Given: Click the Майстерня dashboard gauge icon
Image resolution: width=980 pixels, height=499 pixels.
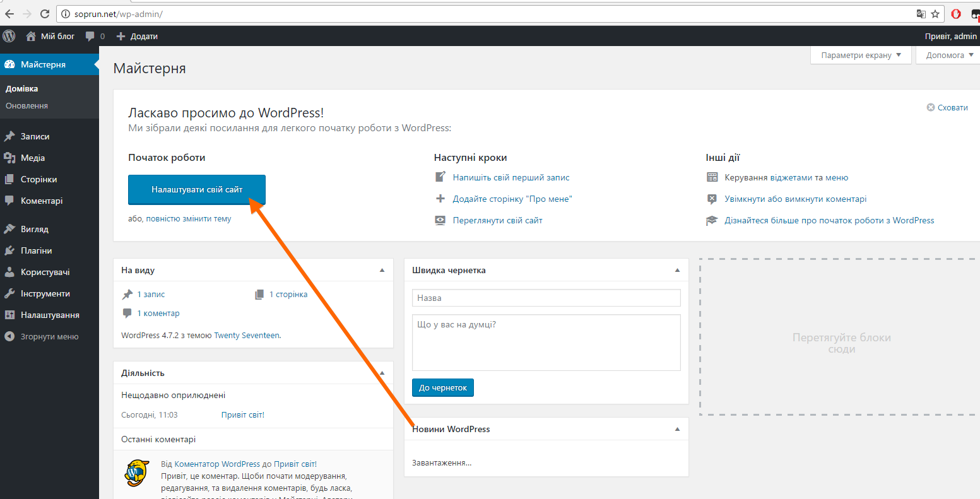Looking at the screenshot, I should 9,64.
